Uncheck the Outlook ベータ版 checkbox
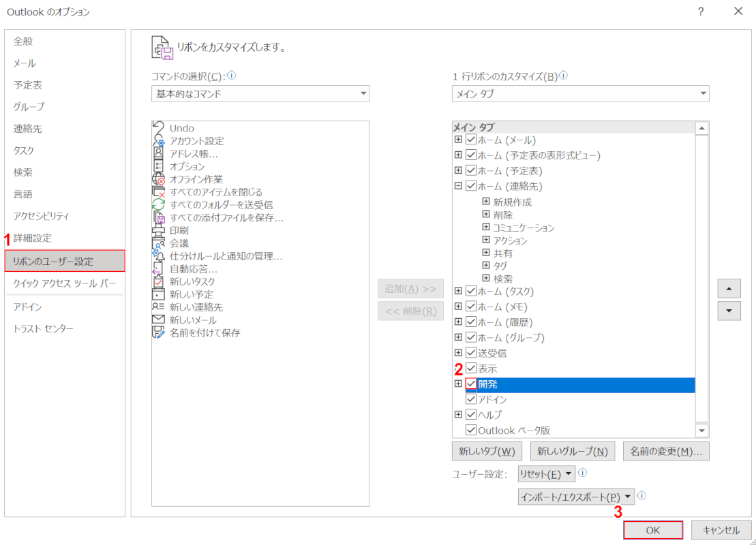Viewport: 756px width, 545px height. [471, 430]
